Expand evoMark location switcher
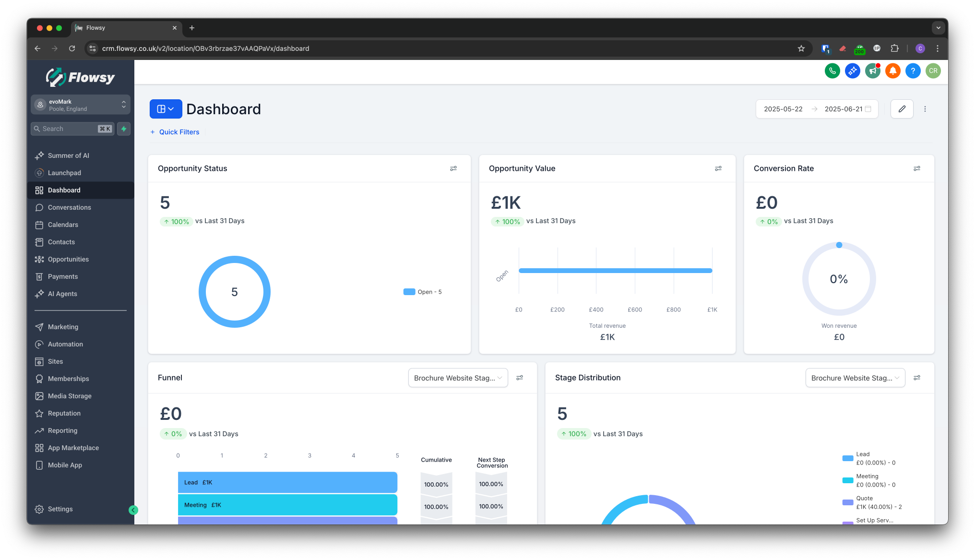975x560 pixels. (x=81, y=105)
